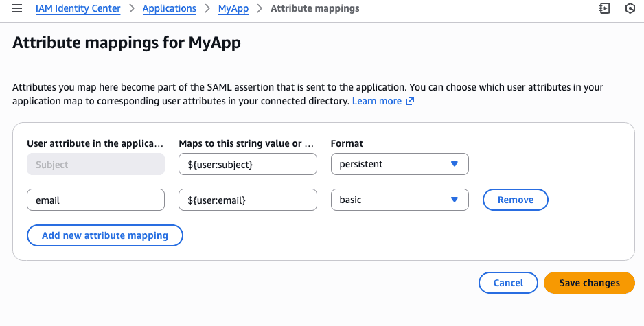Screen dimensions: 644x326
Task: Open the hamburger navigation menu
Action: [17, 9]
